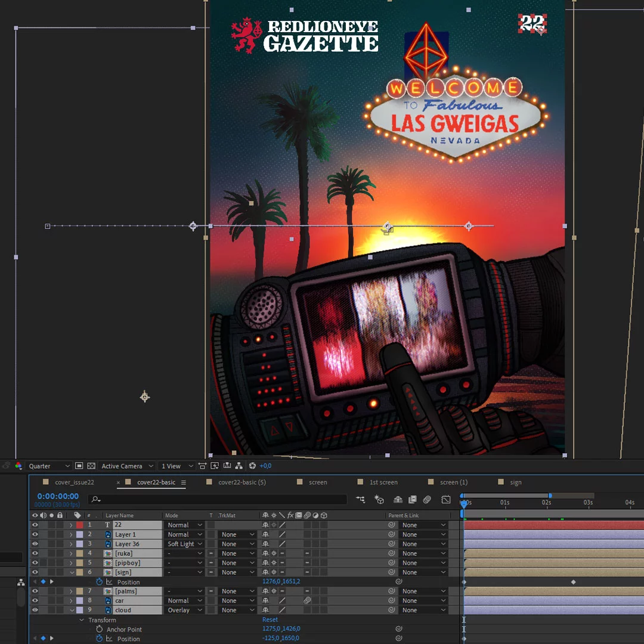
Task: Click the red label color of layer 22
Action: coord(80,525)
